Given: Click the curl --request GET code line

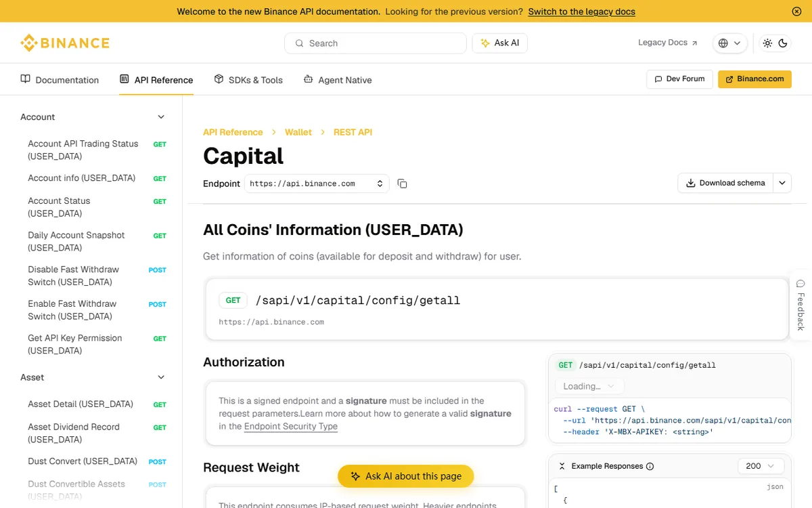Looking at the screenshot, I should [x=600, y=409].
